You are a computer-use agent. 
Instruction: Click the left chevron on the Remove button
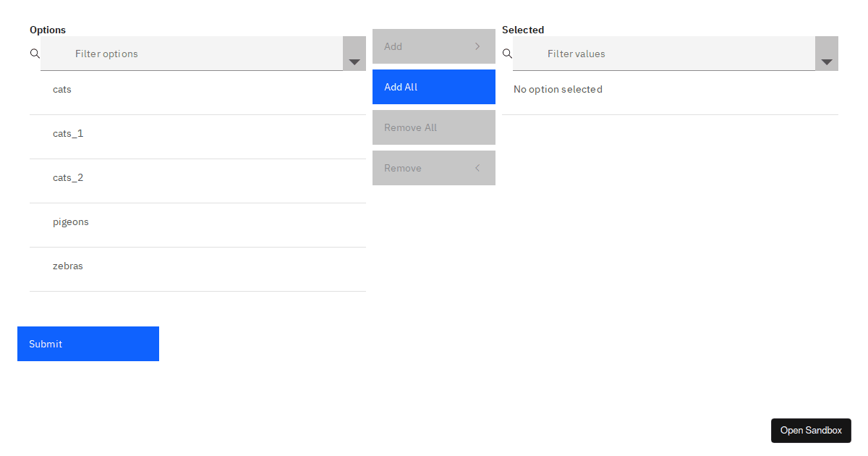[477, 168]
